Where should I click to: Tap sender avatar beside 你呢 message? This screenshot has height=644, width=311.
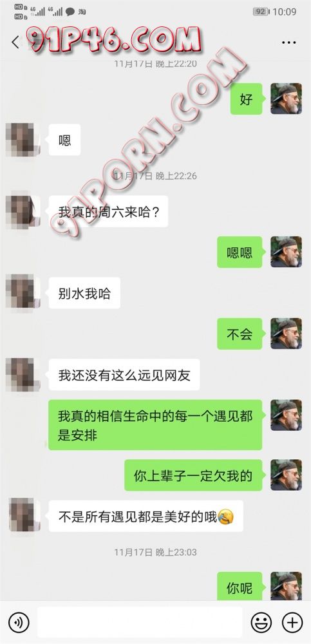pos(287,587)
